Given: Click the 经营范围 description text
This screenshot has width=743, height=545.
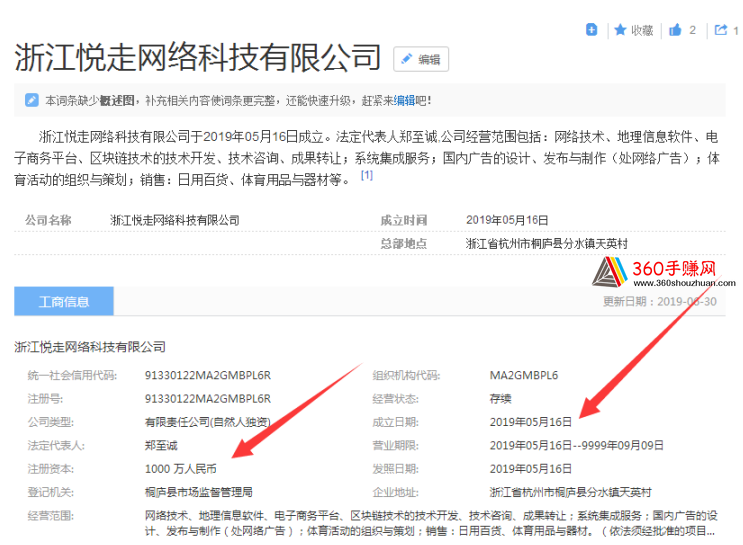Looking at the screenshot, I should pyautogui.click(x=431, y=523).
